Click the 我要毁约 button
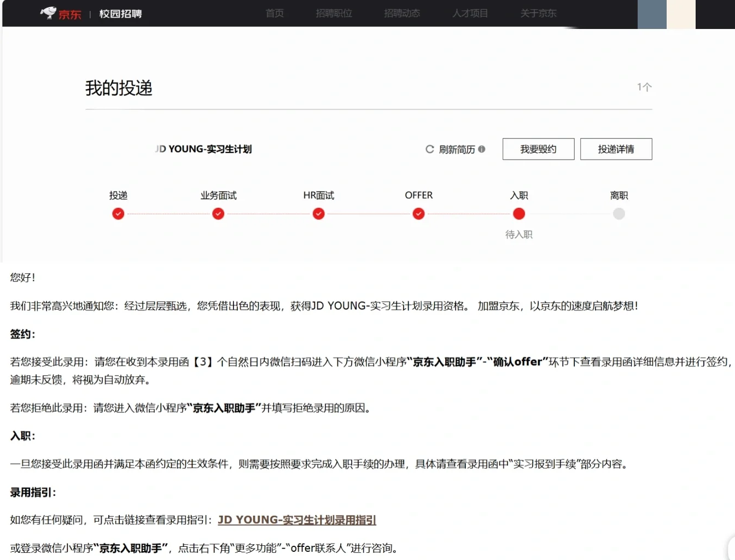The width and height of the screenshot is (735, 560). click(539, 149)
